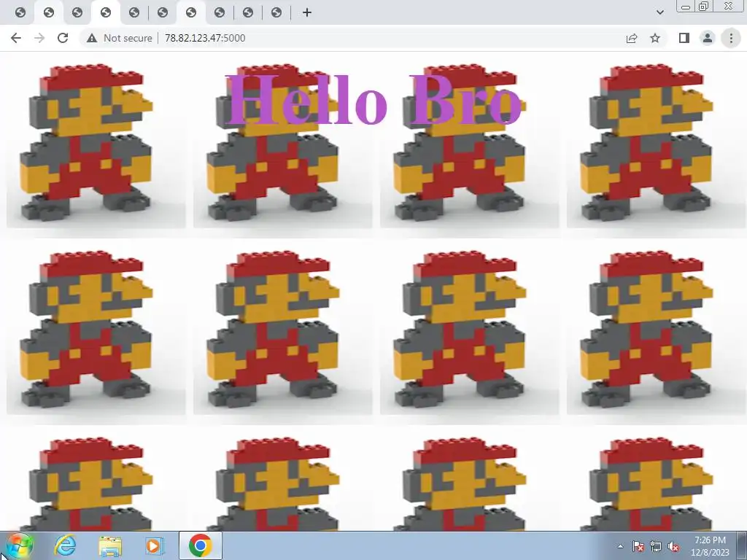Image resolution: width=747 pixels, height=560 pixels.
Task: Expand the tab search chevron
Action: coord(659,12)
